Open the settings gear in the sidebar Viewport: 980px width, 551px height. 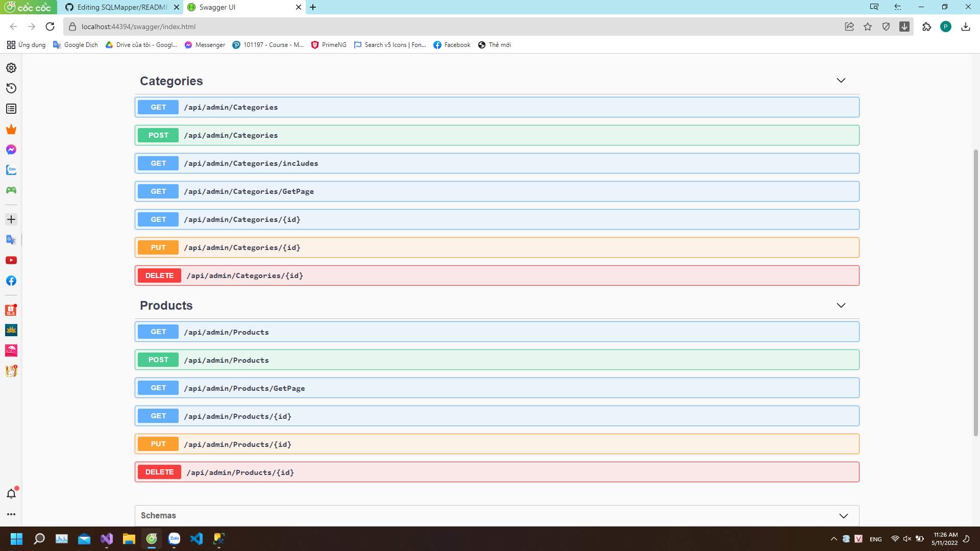click(11, 67)
